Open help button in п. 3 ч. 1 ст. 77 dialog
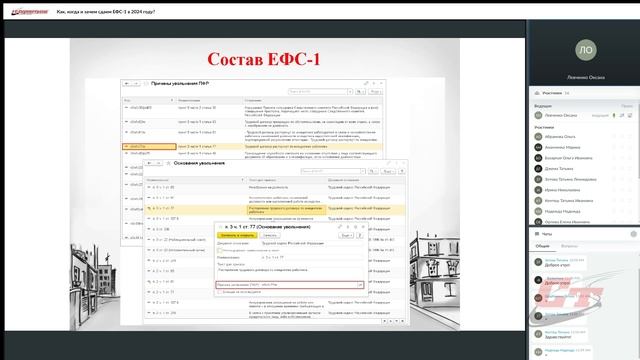This screenshot has height=360, width=640. pos(360,236)
